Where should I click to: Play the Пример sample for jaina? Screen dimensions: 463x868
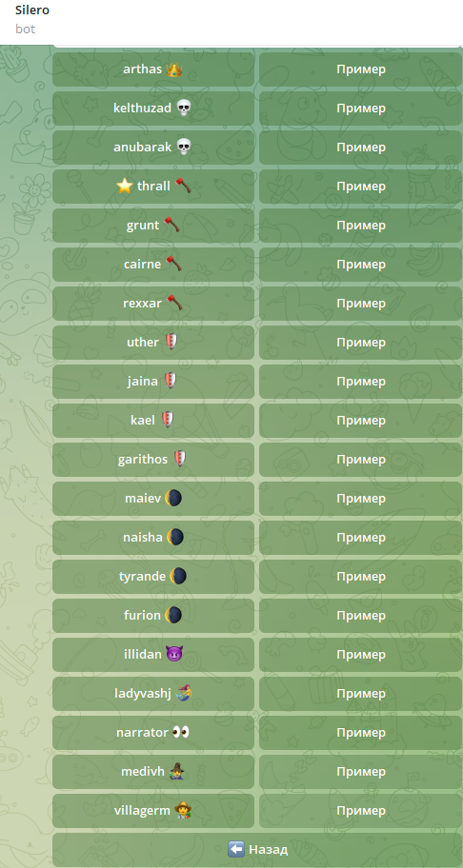[360, 382]
